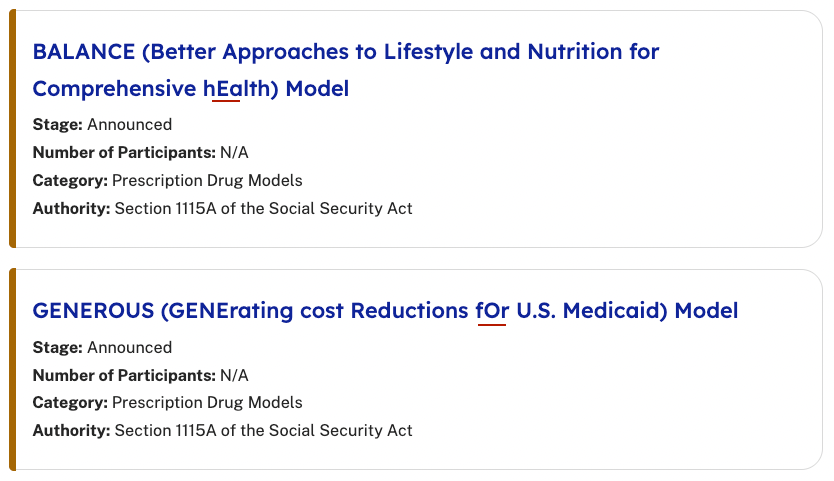The image size is (834, 481).
Task: Click the Category label in GENEROUS card
Action: coord(70,403)
